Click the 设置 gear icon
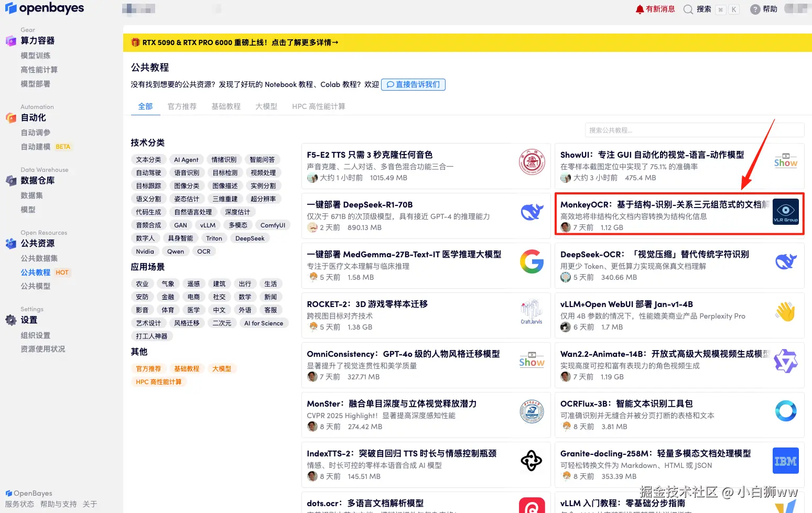Viewport: 812px width, 513px height. click(x=11, y=320)
